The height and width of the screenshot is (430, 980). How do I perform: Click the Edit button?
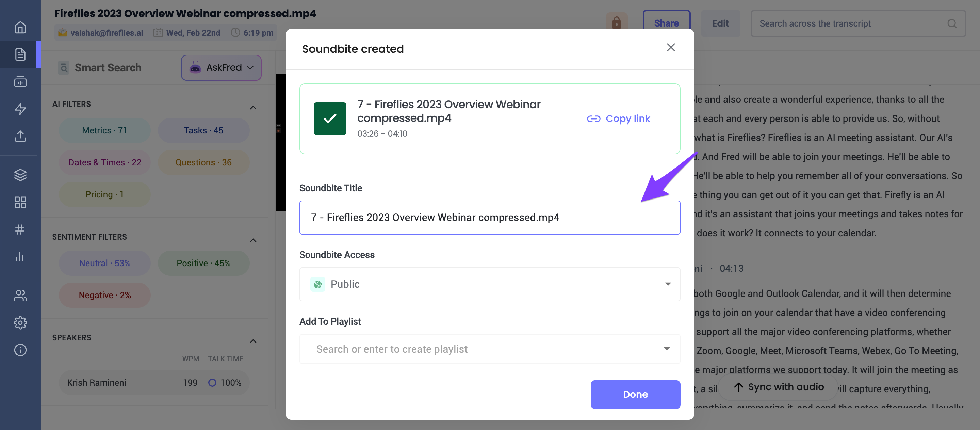pyautogui.click(x=720, y=23)
